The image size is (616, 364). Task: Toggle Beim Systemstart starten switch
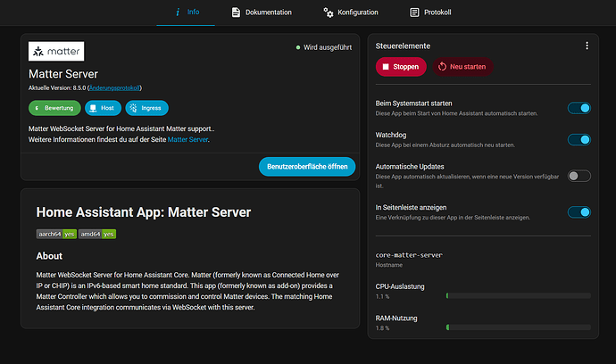coord(579,108)
